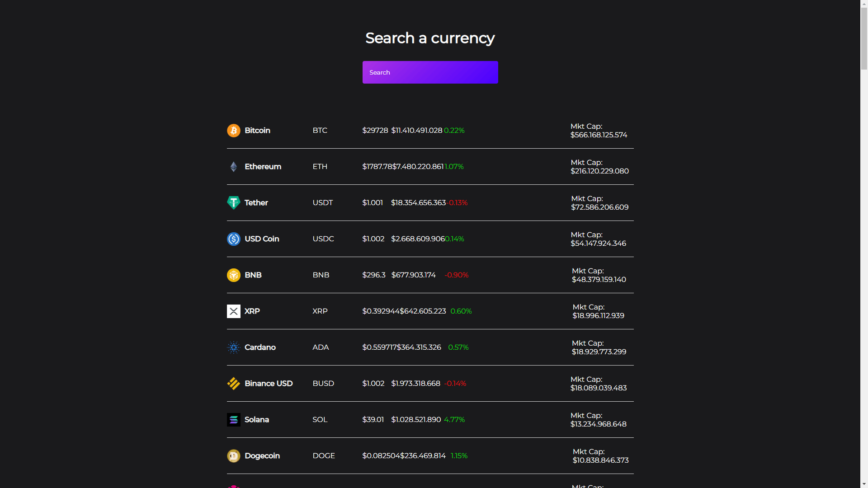868x488 pixels.
Task: Click BNB market cap $48.379.159.140
Action: point(599,280)
